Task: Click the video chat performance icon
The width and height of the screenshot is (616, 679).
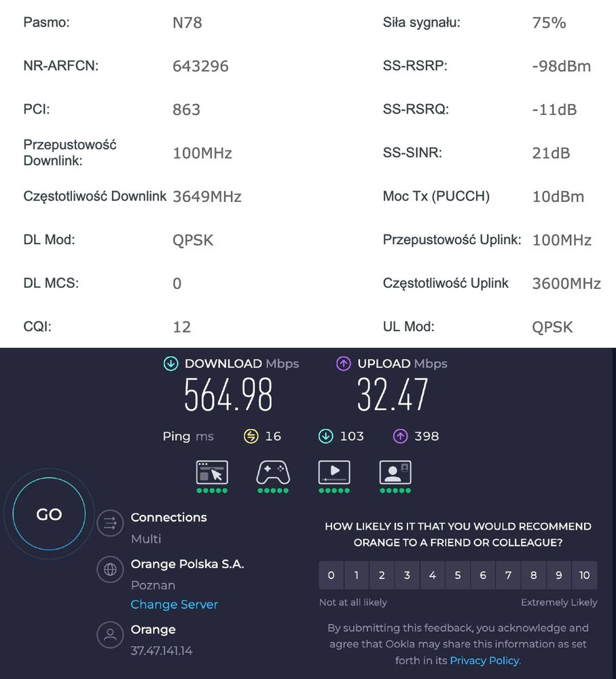Action: pyautogui.click(x=395, y=472)
